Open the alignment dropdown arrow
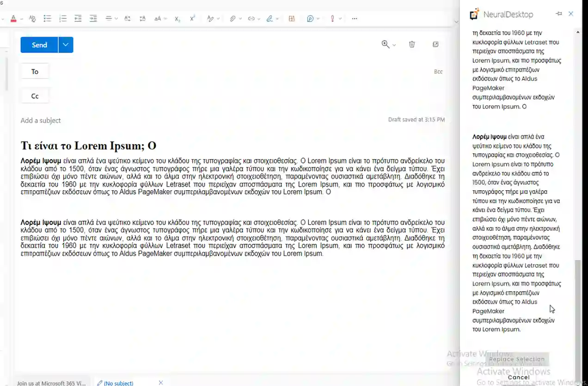 point(116,19)
